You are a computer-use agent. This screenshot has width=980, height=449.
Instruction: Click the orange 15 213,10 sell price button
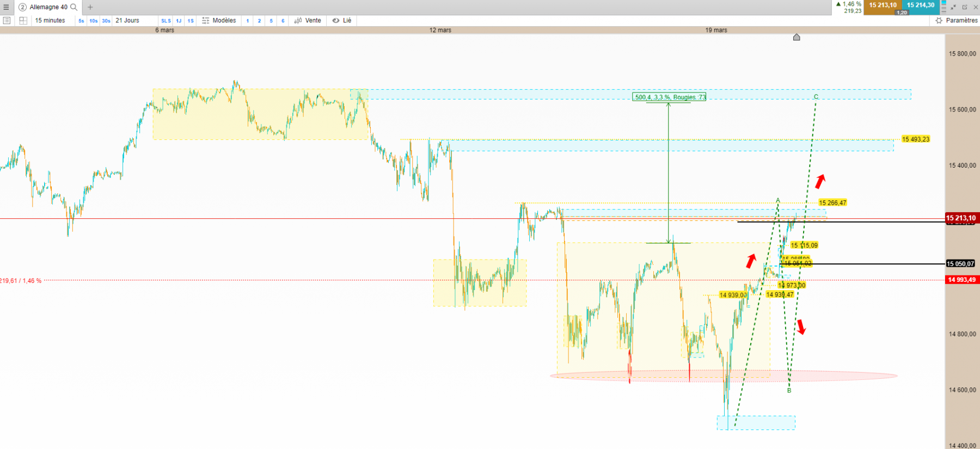(x=883, y=5)
